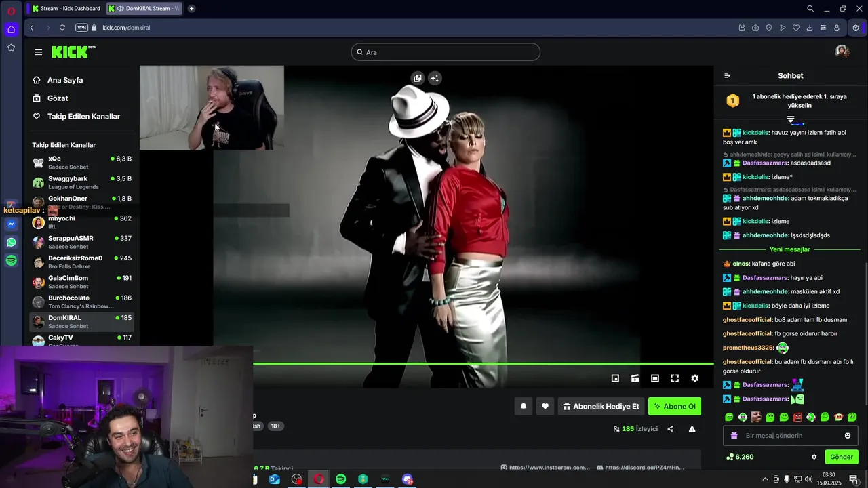868x488 pixels.
Task: Report the stream via warning icon
Action: (x=692, y=429)
